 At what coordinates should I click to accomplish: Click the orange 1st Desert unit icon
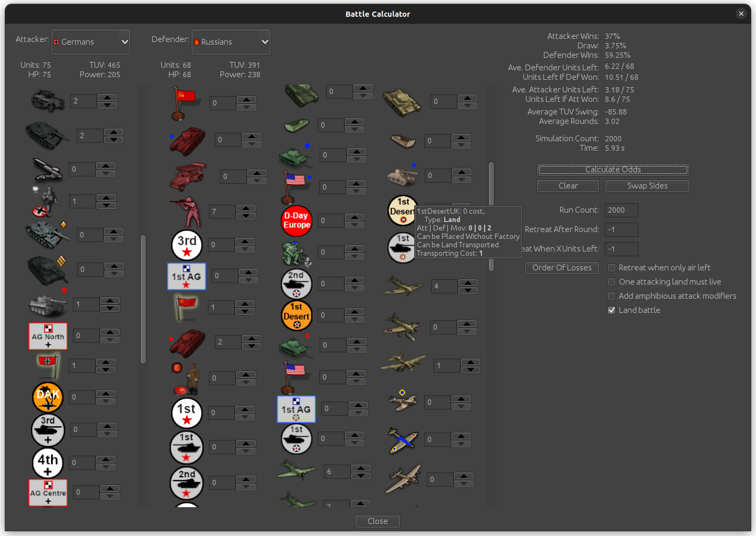tap(297, 316)
